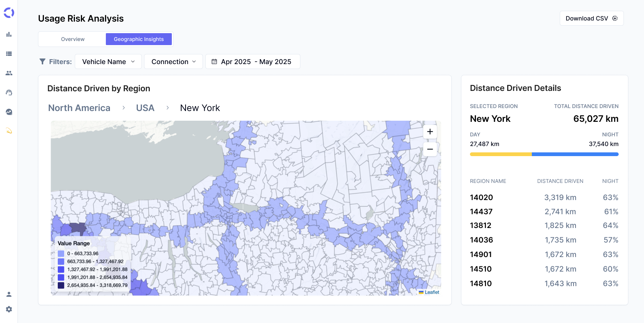
Task: Open the users group sidebar icon
Action: (x=9, y=73)
